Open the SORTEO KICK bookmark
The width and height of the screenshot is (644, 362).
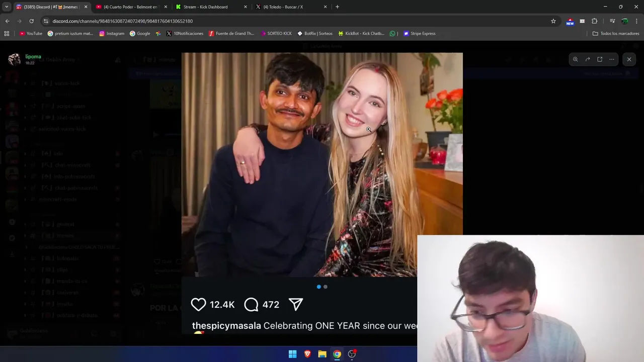click(276, 34)
